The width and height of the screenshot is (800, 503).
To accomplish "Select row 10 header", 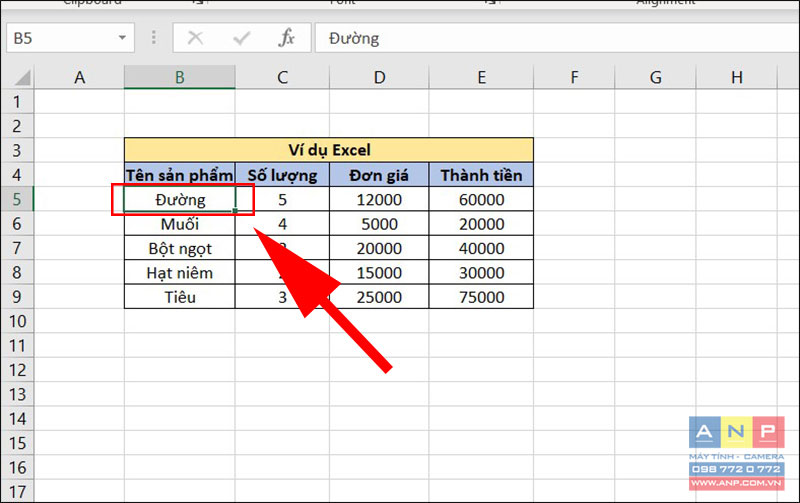I will (17, 321).
